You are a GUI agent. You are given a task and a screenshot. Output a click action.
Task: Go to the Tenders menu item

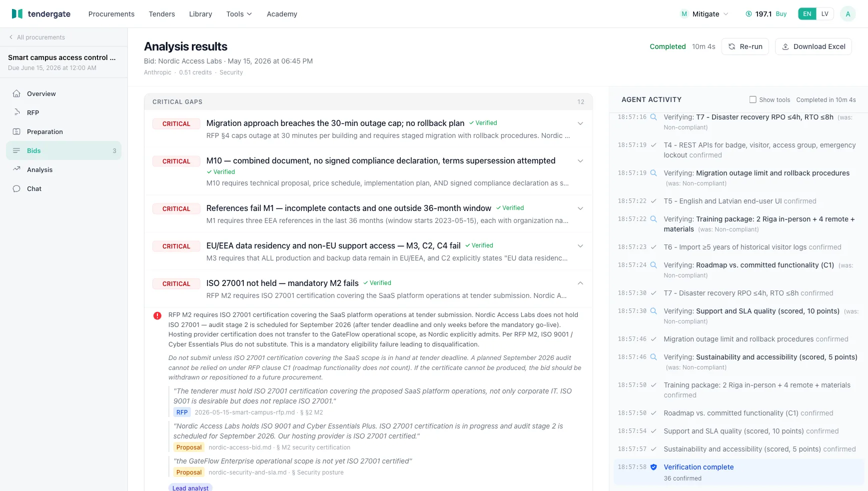coord(162,14)
